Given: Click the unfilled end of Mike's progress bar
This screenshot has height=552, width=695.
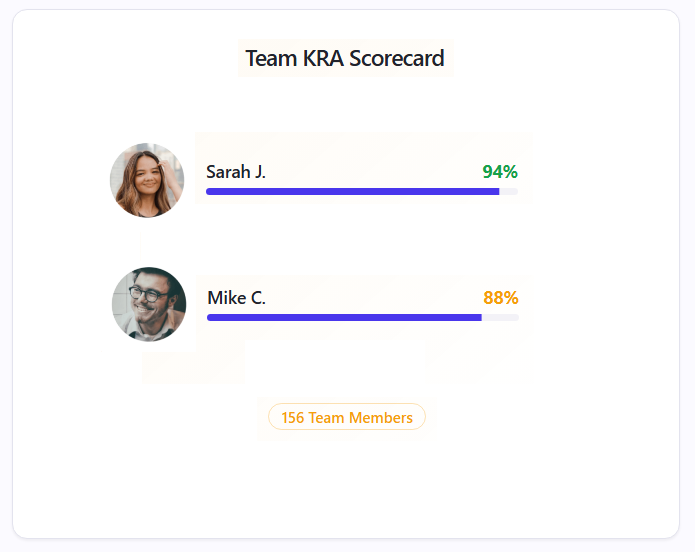Looking at the screenshot, I should click(x=500, y=317).
